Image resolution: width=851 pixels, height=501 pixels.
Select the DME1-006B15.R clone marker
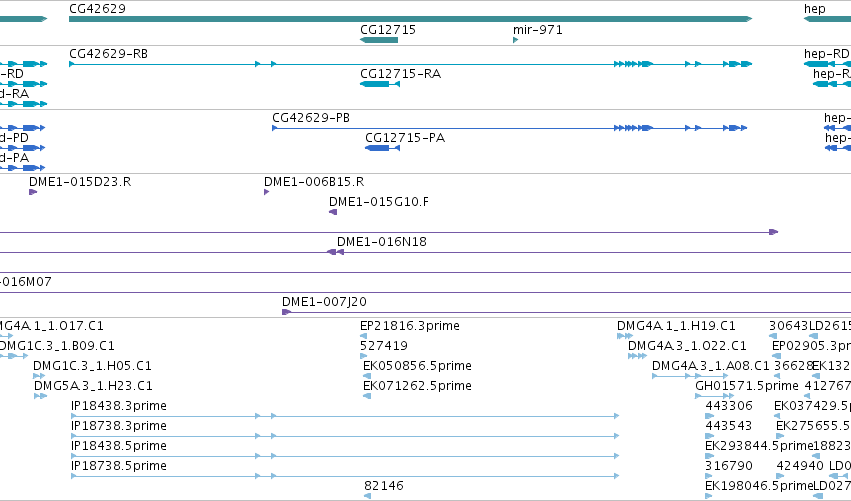click(x=266, y=192)
